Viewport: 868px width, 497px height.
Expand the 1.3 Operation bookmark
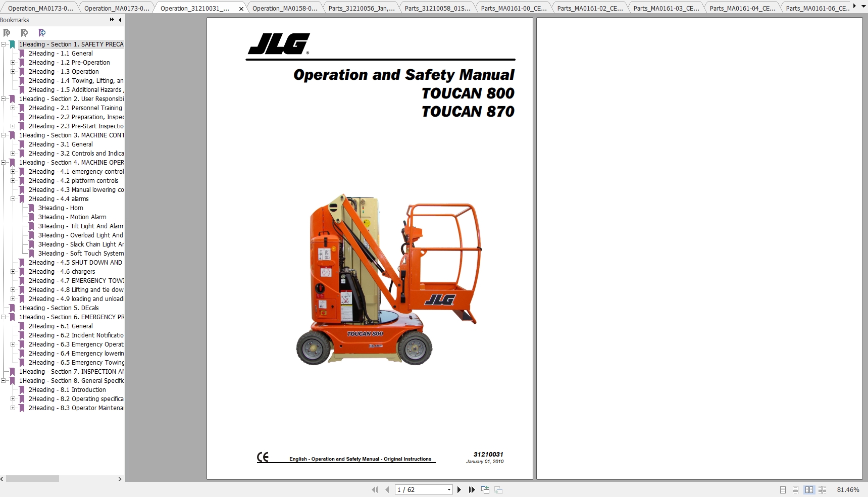13,72
